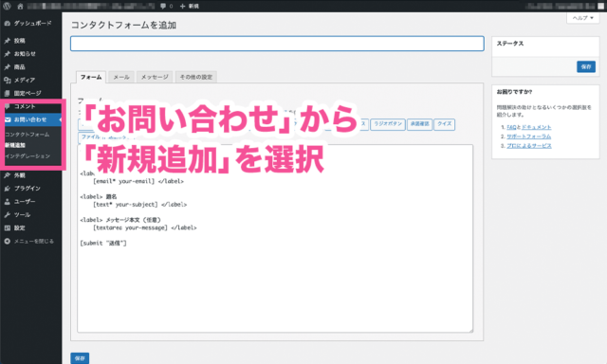Insert a ファイル form tag

pyautogui.click(x=91, y=137)
